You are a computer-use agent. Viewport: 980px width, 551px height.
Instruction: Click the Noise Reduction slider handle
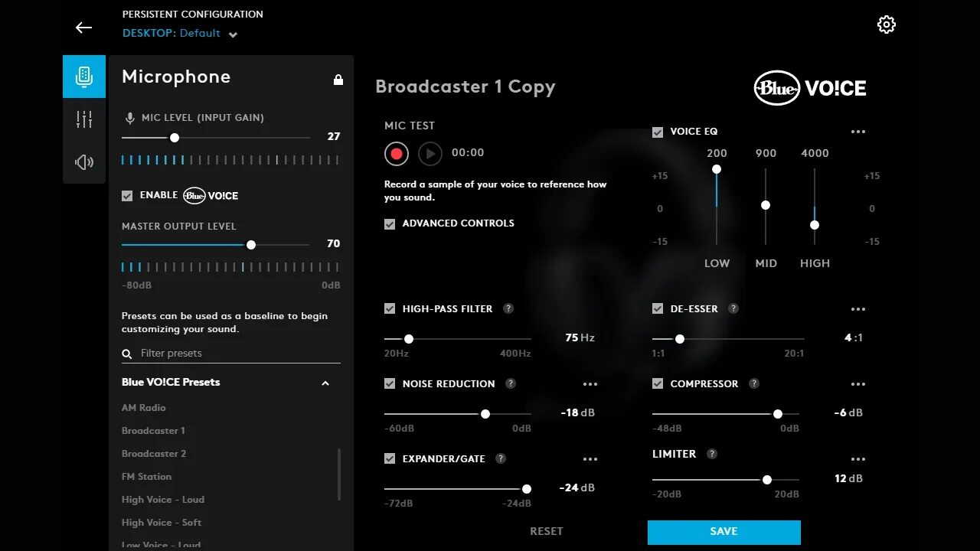tap(485, 414)
